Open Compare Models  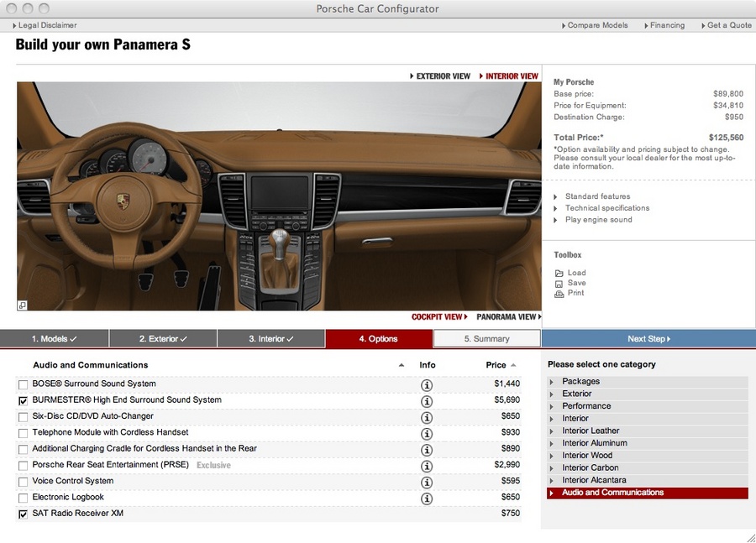click(x=595, y=25)
